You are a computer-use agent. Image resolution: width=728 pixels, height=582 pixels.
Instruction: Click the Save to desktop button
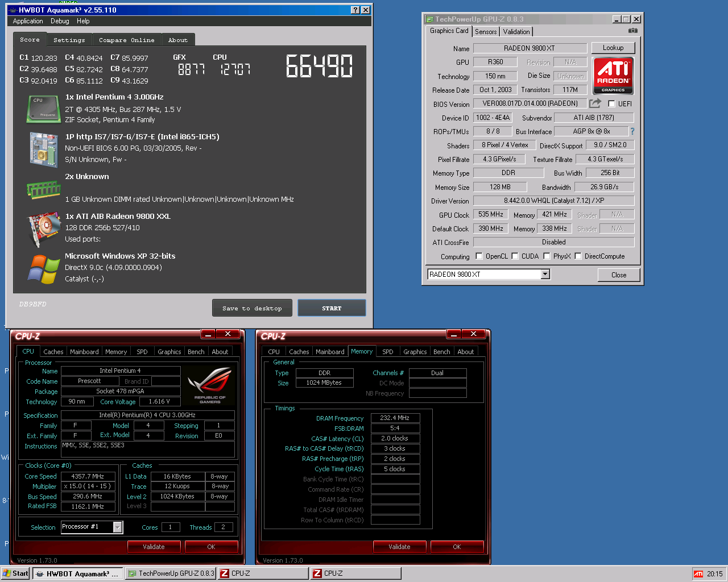(x=253, y=308)
